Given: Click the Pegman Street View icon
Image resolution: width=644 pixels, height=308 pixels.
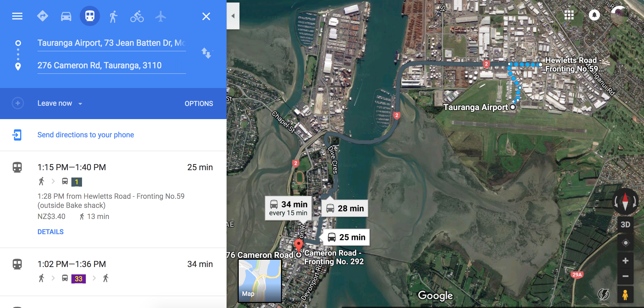Looking at the screenshot, I should tap(625, 295).
